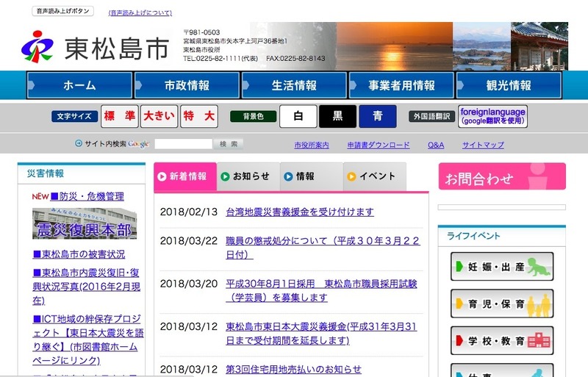Switch to the イベント tab
The image size is (588, 377).
pos(374,176)
